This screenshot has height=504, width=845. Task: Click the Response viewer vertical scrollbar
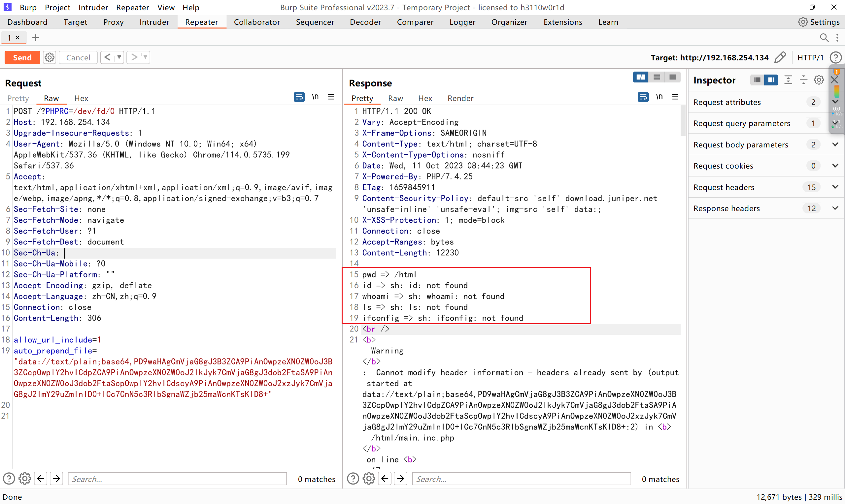pos(683,121)
